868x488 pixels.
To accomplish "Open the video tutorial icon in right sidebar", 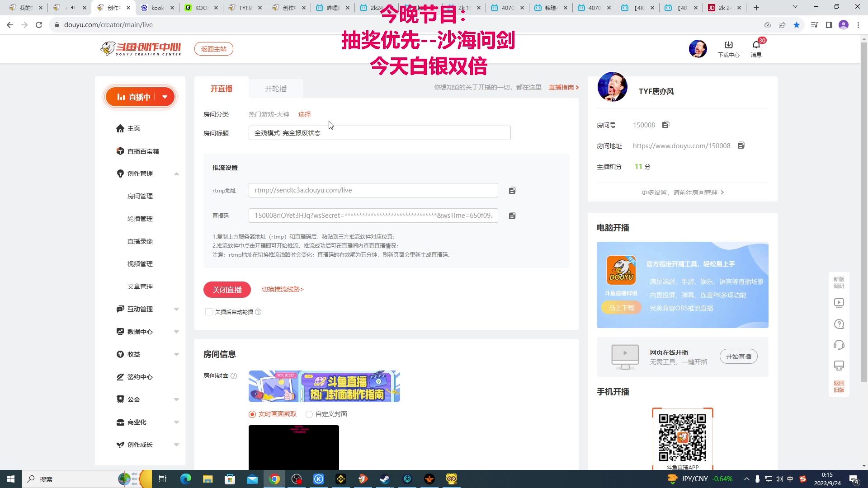I will (x=839, y=303).
